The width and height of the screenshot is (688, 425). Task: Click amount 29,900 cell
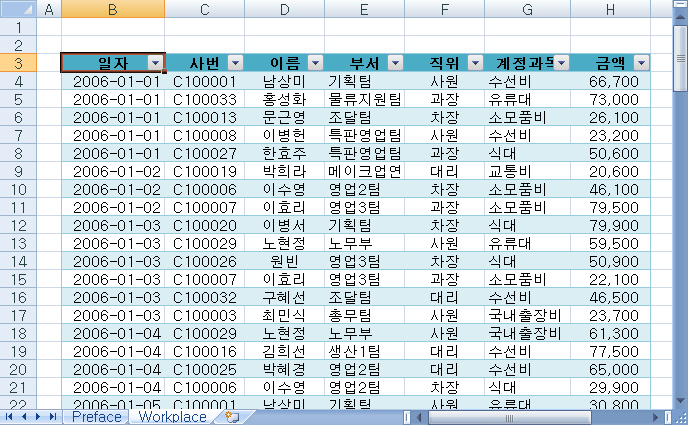tap(610, 387)
